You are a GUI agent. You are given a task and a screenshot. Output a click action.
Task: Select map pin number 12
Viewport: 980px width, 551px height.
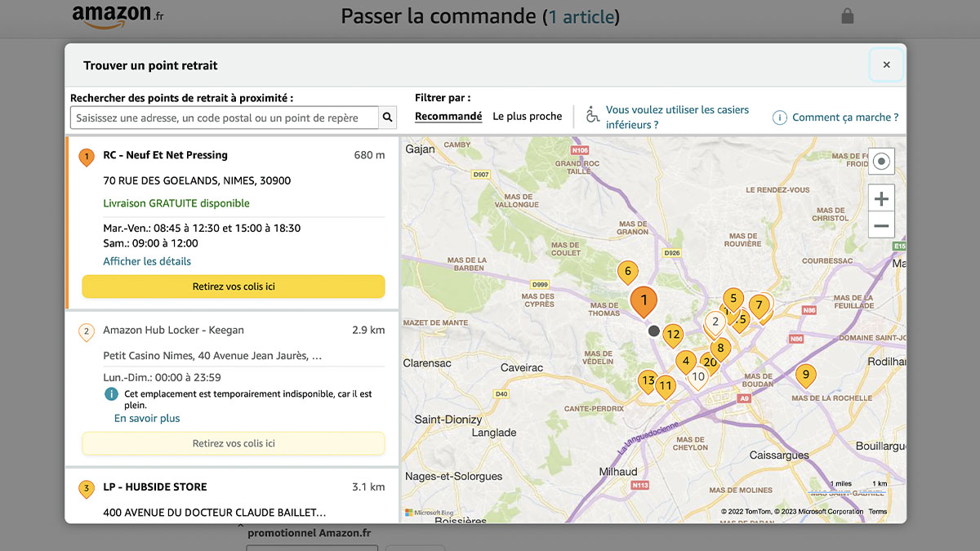672,334
